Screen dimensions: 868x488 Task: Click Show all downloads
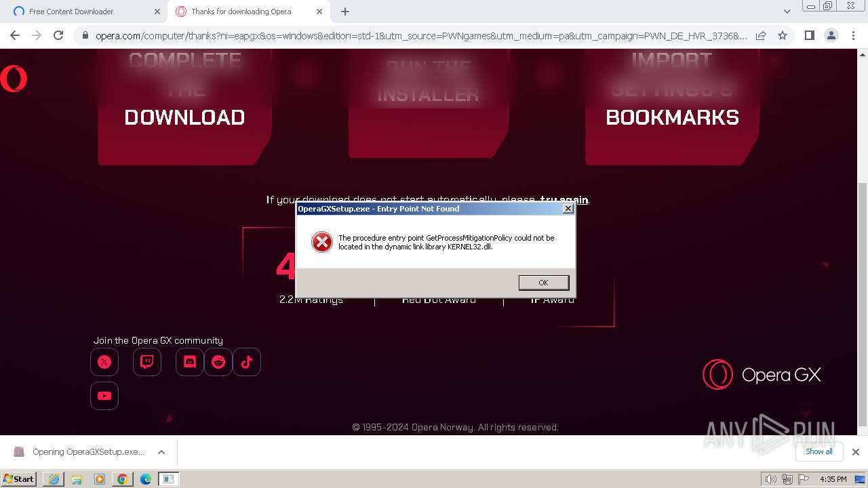818,451
